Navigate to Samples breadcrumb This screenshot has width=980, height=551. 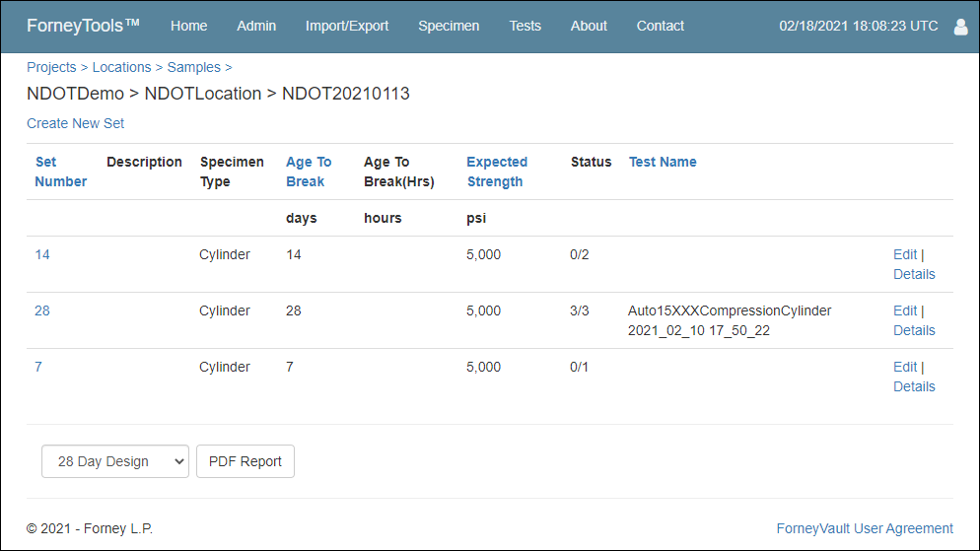click(194, 67)
